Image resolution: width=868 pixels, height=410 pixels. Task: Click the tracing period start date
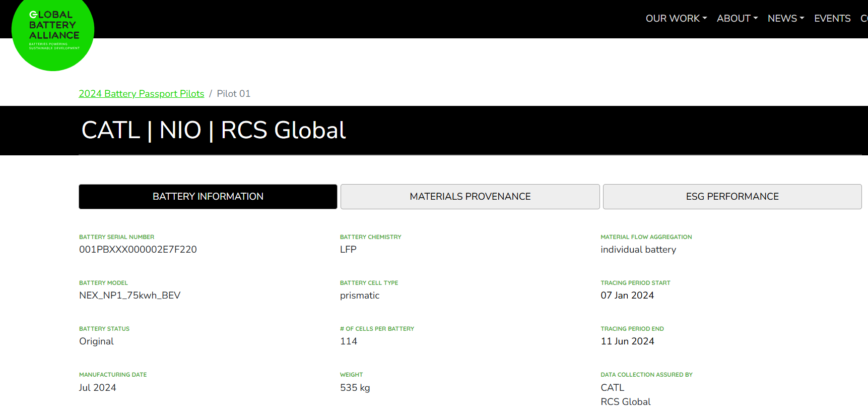(x=627, y=296)
